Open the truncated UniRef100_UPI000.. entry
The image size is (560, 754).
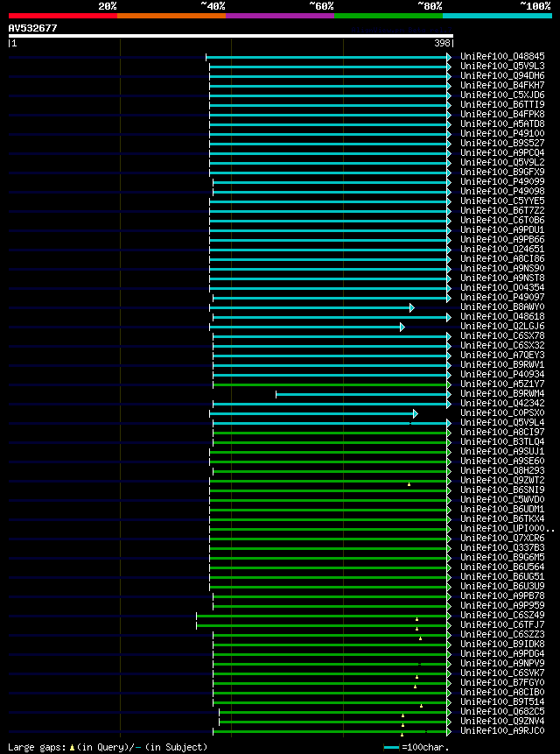point(507,527)
